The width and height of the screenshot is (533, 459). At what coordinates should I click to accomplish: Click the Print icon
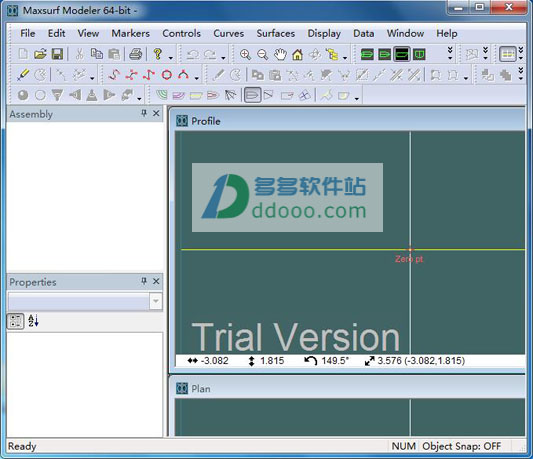click(x=136, y=54)
